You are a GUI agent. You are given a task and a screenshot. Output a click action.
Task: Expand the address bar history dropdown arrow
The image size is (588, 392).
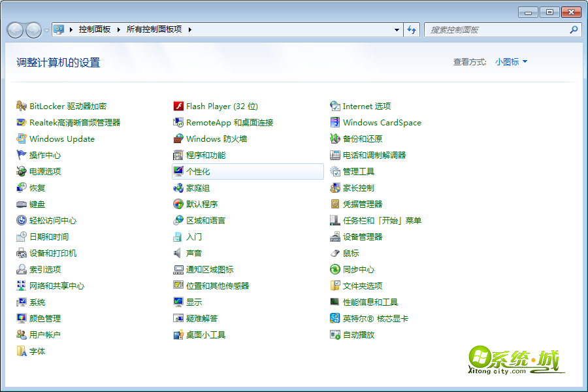[x=397, y=29]
